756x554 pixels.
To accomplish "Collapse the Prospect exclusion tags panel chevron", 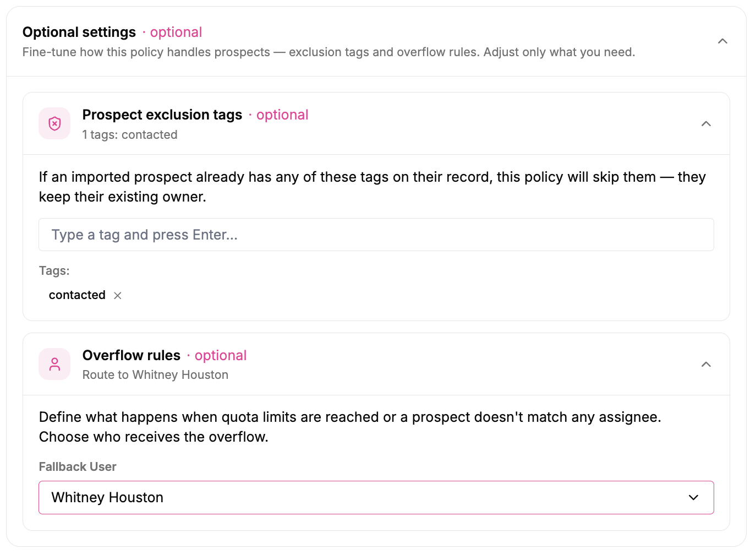I will tap(706, 124).
